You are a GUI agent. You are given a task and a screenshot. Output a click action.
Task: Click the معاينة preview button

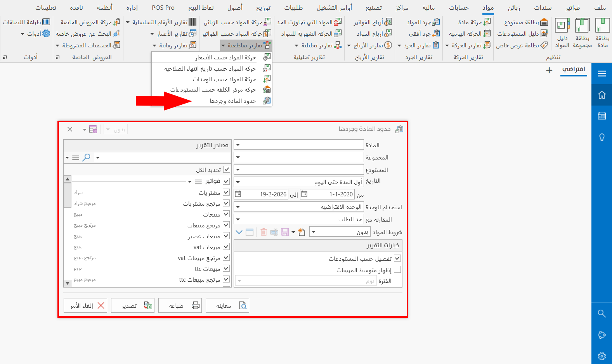point(227,305)
